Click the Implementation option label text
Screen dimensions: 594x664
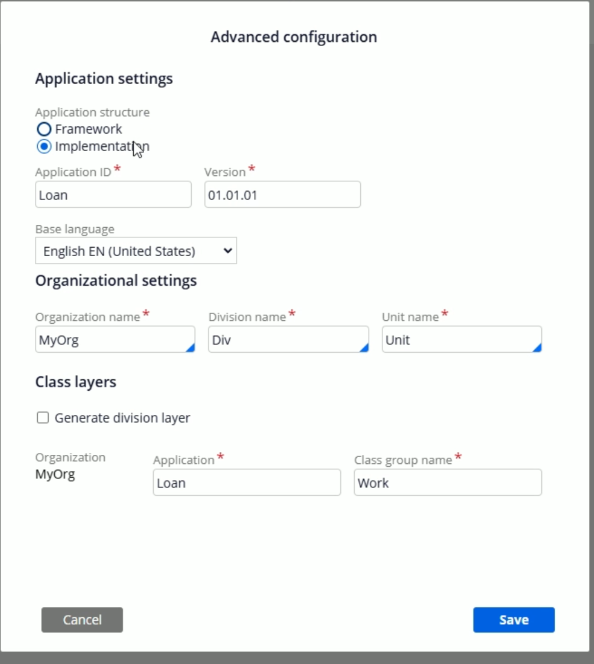point(102,147)
